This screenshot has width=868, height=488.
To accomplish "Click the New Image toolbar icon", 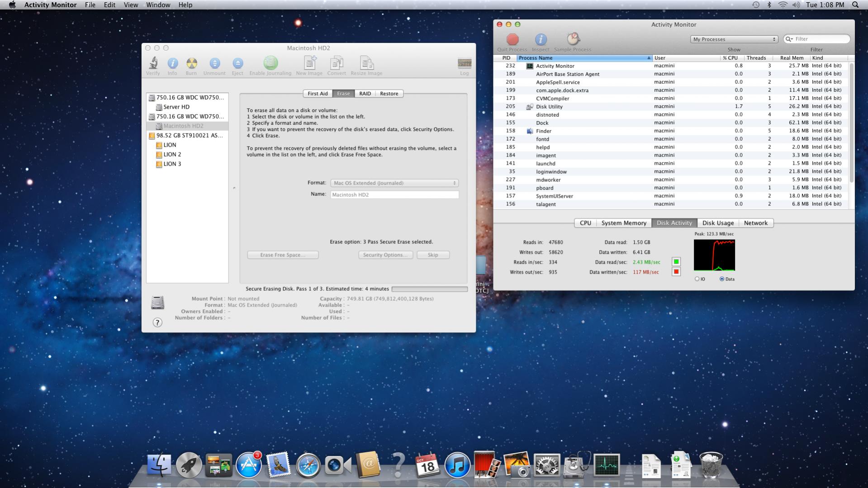I will pos(309,63).
